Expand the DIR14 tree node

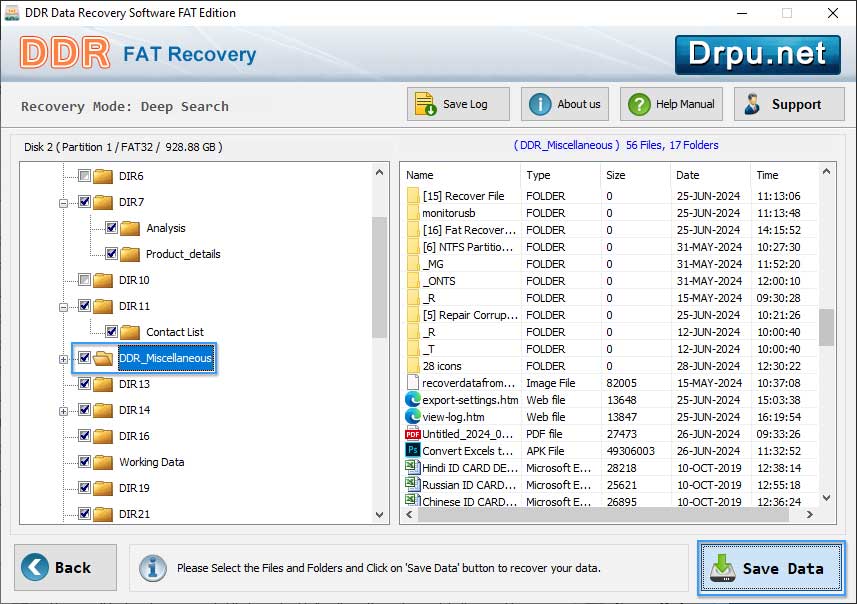pos(63,411)
